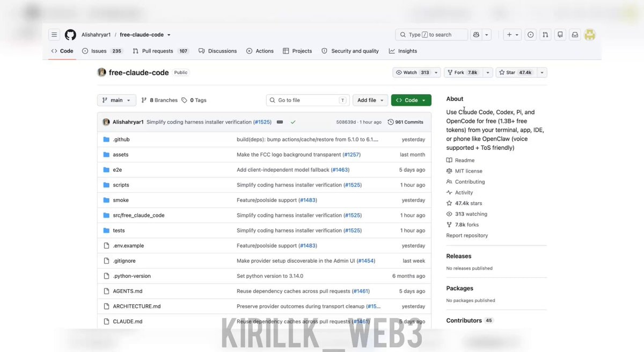Switch to the Issues tab

(103, 51)
